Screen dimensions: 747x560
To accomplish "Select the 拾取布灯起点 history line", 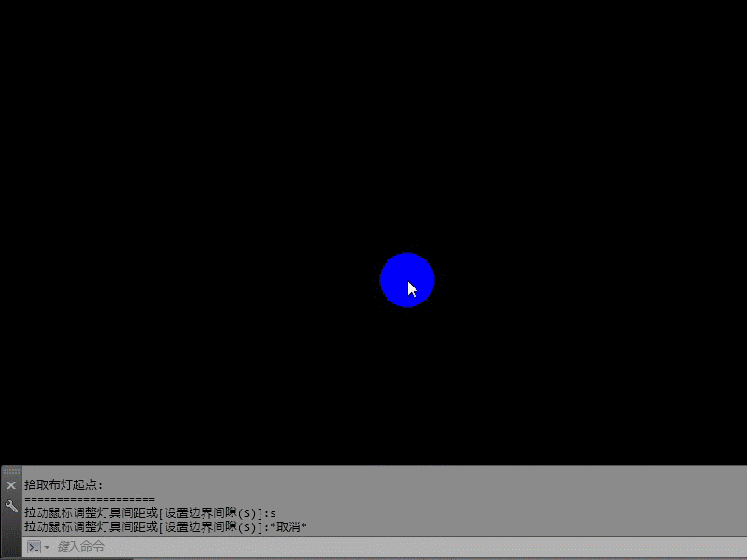I will (63, 485).
